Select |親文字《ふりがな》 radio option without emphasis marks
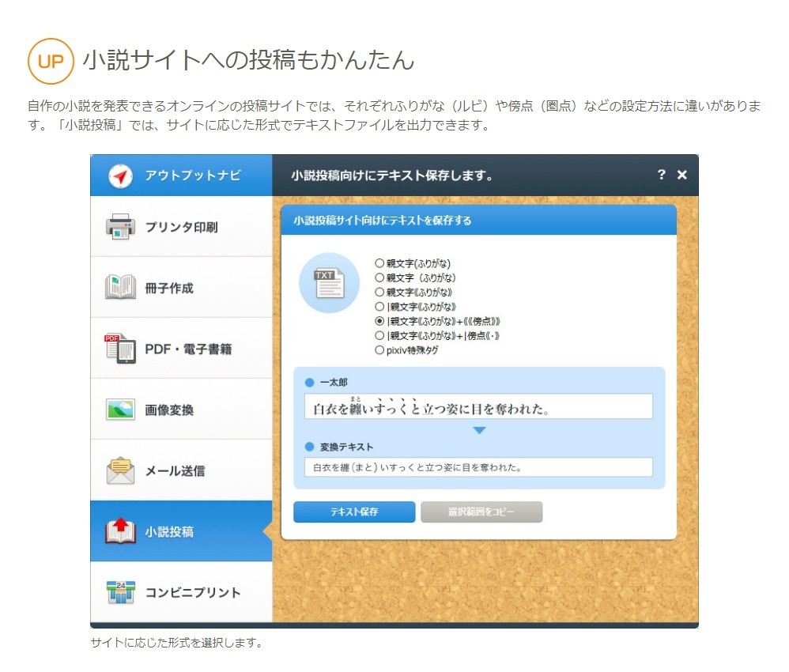The image size is (789, 672). (416, 307)
